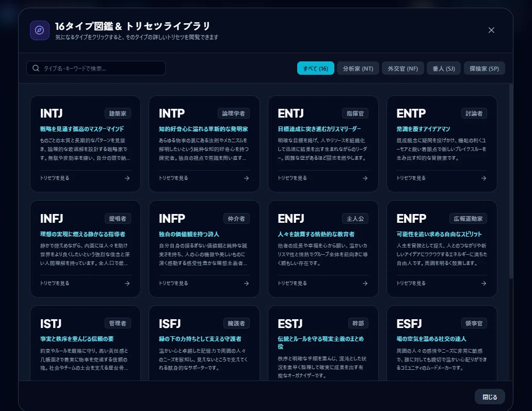Screen dimensions: 532x411
Task: Click the arrow icon on the INFP card
Action: click(x=246, y=283)
